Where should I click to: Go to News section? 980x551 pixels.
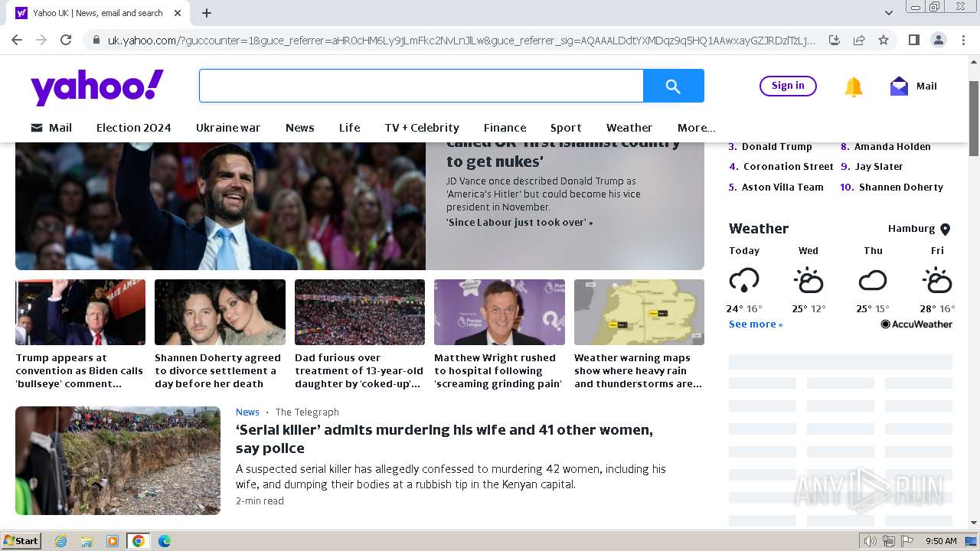pyautogui.click(x=300, y=128)
